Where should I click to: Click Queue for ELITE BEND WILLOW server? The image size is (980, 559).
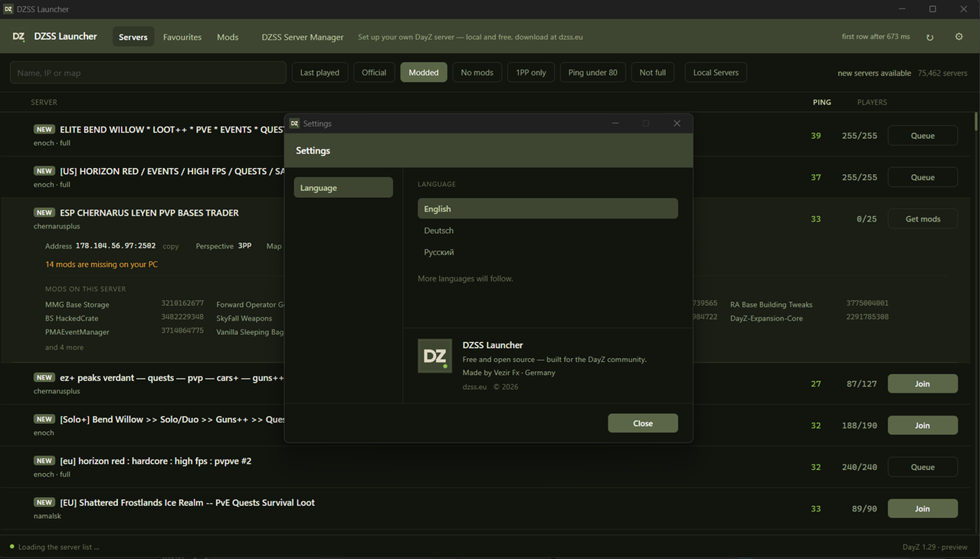tap(923, 136)
